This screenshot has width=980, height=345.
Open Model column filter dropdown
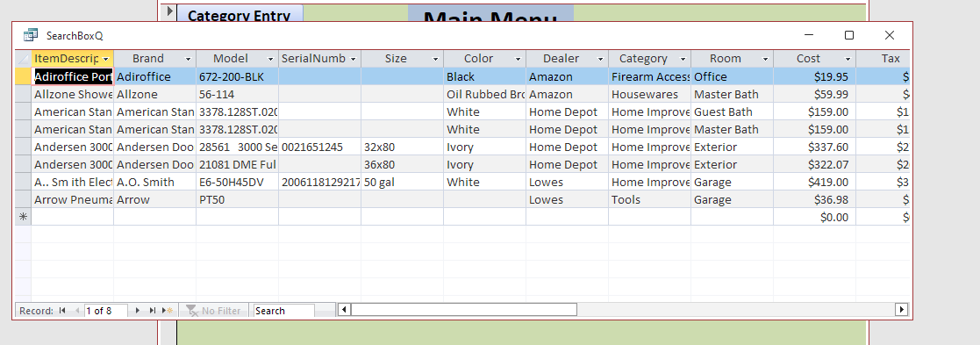click(270, 59)
